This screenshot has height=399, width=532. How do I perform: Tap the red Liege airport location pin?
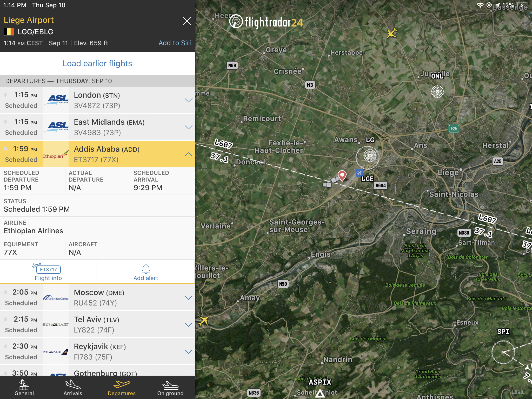point(342,175)
